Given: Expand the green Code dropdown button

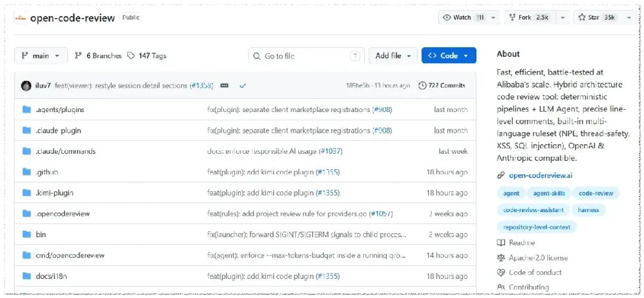Looking at the screenshot, I should pyautogui.click(x=448, y=56).
